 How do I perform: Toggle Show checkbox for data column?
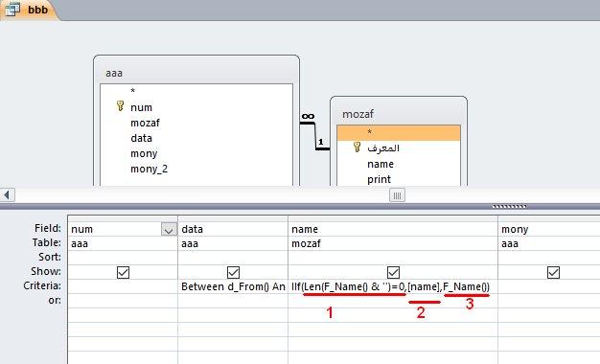(233, 273)
